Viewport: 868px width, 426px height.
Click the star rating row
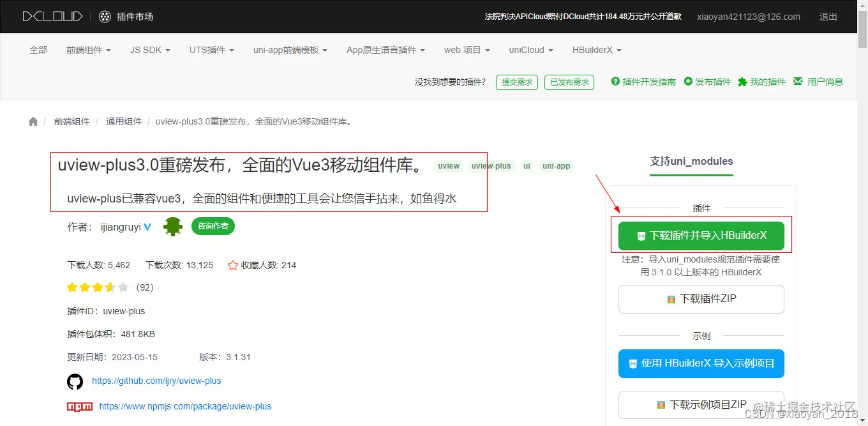(98, 287)
